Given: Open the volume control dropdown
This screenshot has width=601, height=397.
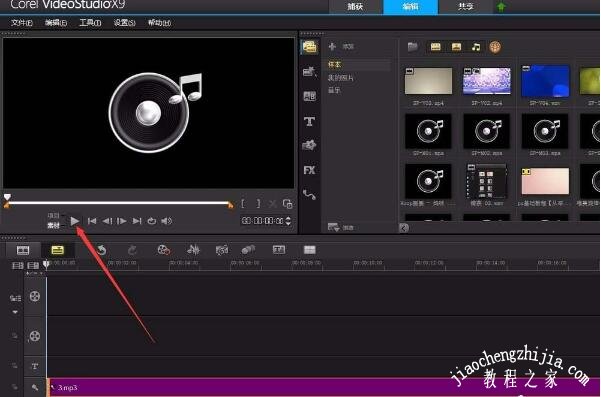Looking at the screenshot, I should click(x=166, y=221).
